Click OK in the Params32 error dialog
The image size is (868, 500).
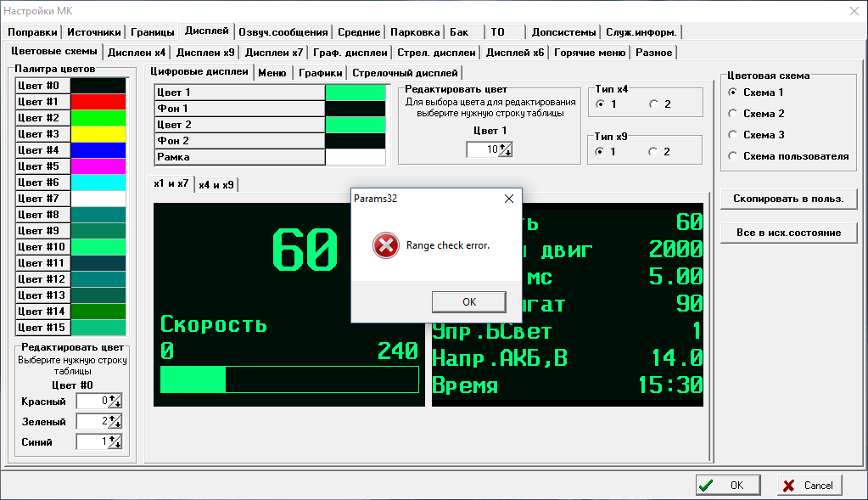point(469,301)
